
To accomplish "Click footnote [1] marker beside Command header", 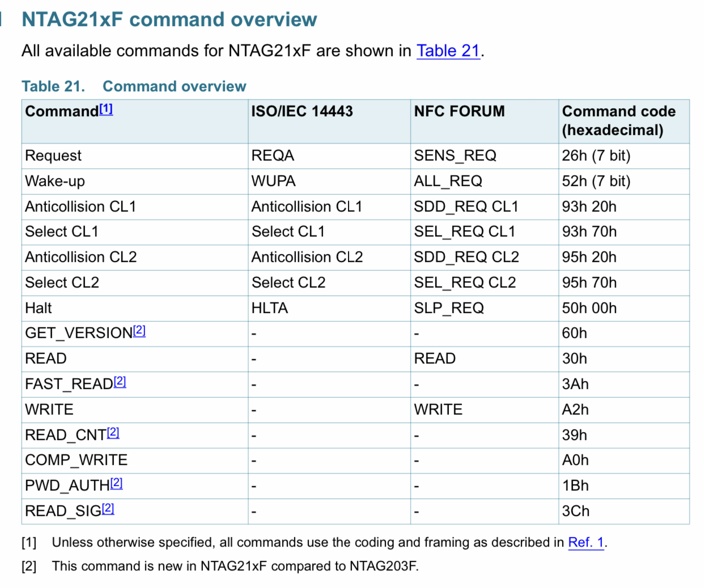I will (106, 109).
